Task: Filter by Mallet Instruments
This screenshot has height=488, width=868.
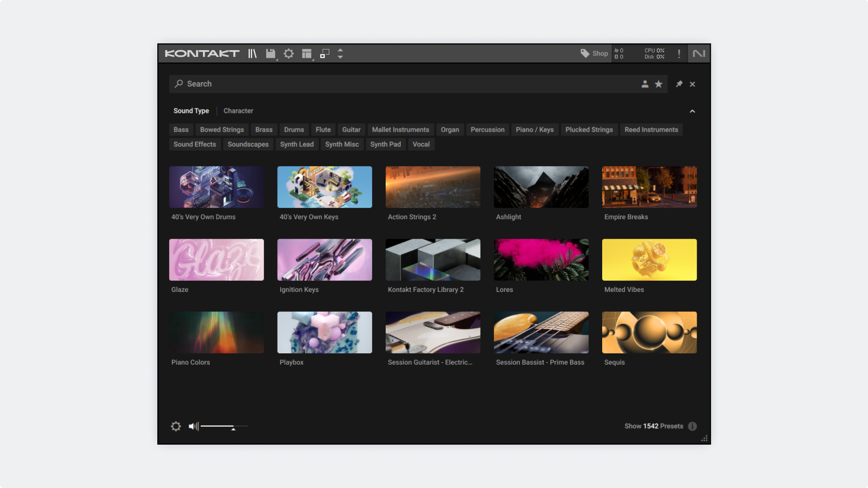Action: click(401, 130)
